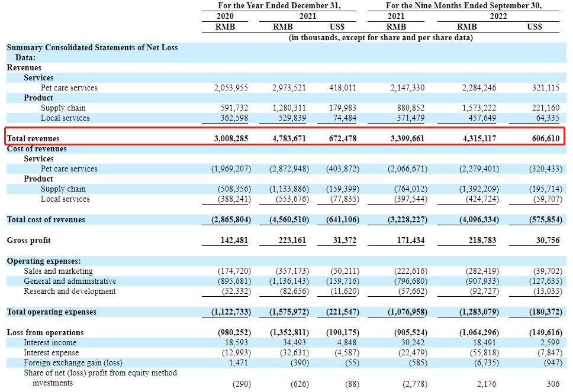Select Research and development row label

(x=70, y=291)
